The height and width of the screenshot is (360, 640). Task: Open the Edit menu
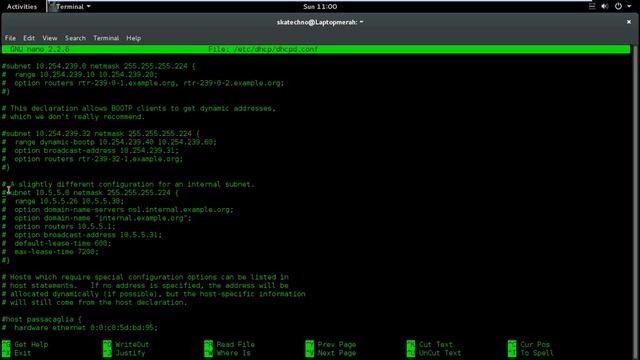[29, 38]
